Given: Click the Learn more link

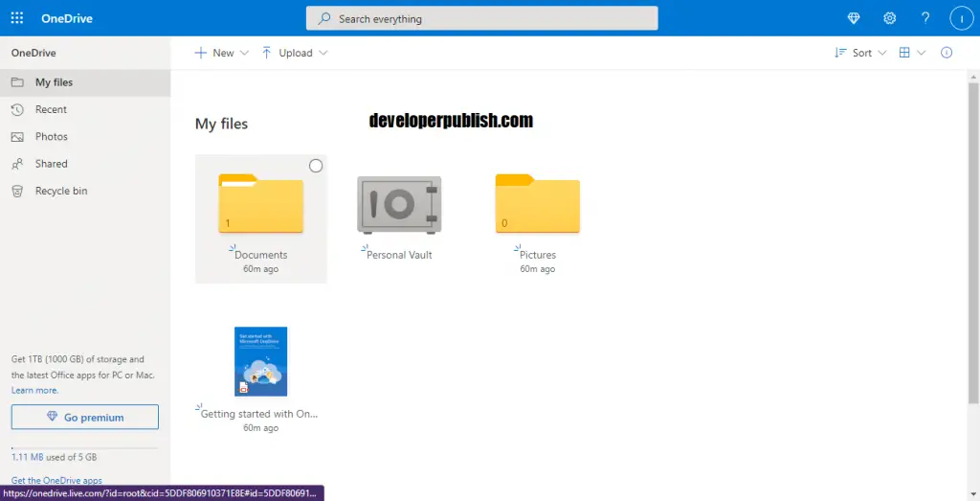Looking at the screenshot, I should pos(35,390).
